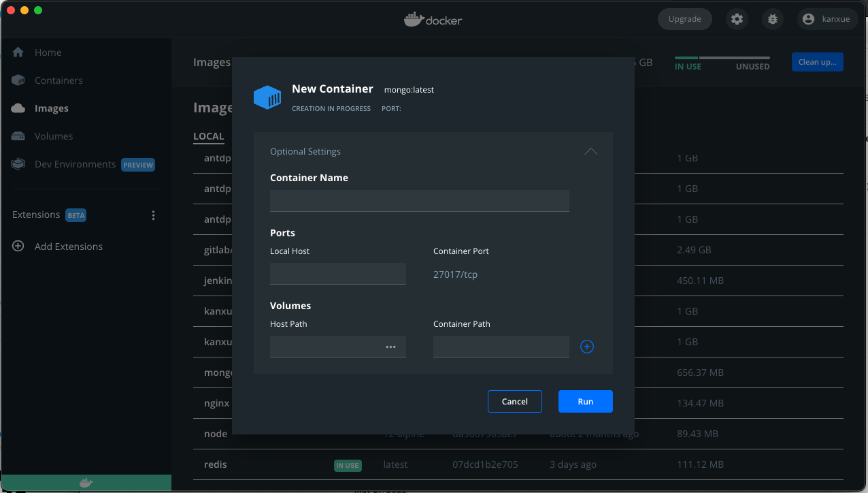Click the 134.47 MB size cell
Image resolution: width=868 pixels, height=493 pixels.
(x=701, y=403)
